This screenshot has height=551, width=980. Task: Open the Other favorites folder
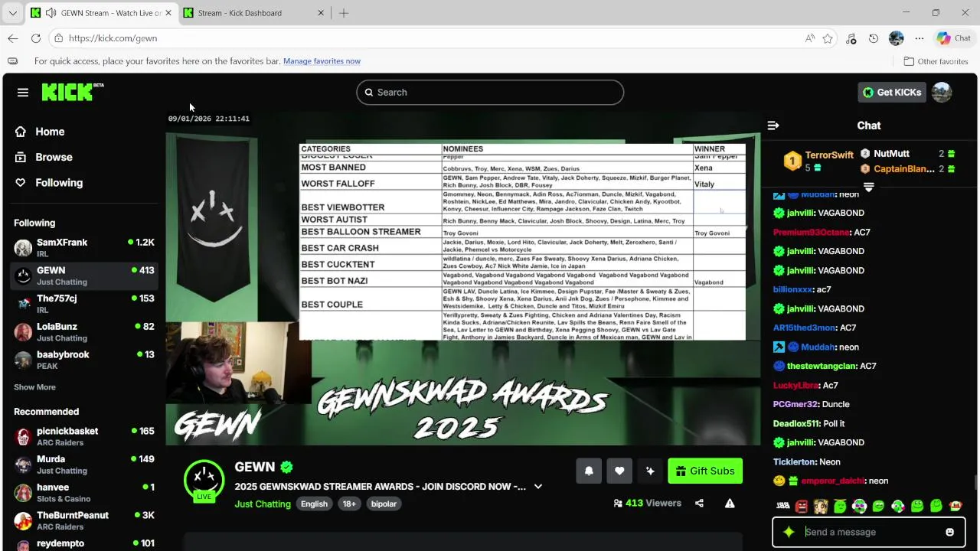click(936, 61)
